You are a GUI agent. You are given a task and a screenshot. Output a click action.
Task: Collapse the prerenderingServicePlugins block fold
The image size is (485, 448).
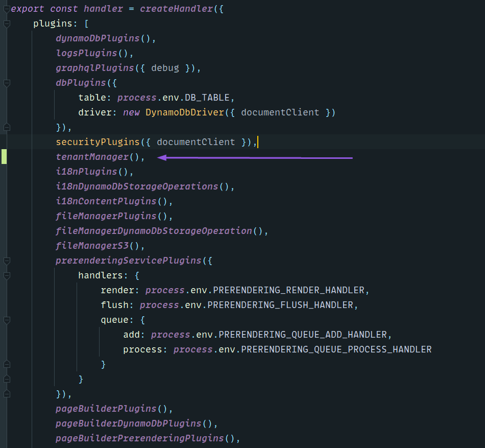pos(7,261)
